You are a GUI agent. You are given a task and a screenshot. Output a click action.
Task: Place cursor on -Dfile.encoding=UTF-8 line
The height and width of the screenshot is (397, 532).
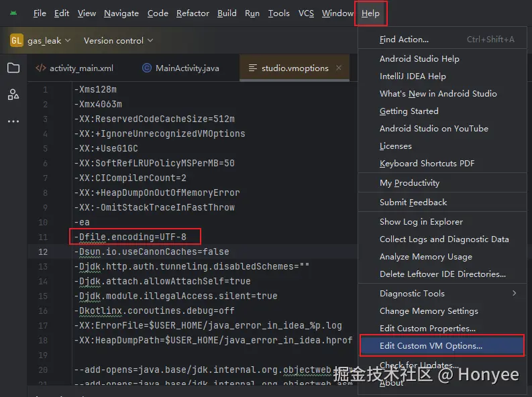(130, 237)
